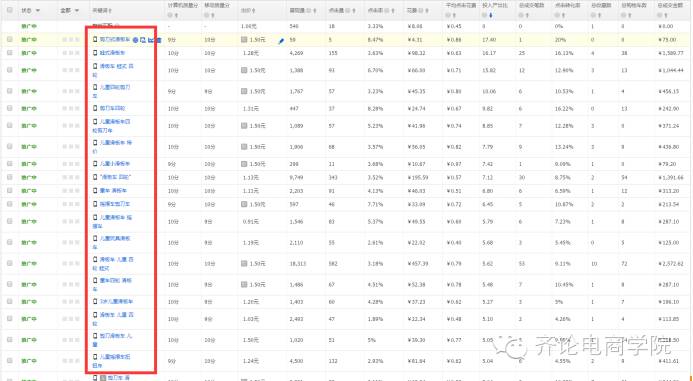This screenshot has width=693, height=381.
Task: Click the gray square icon beside 1.50元 in the 597 row
Action: pyautogui.click(x=244, y=205)
